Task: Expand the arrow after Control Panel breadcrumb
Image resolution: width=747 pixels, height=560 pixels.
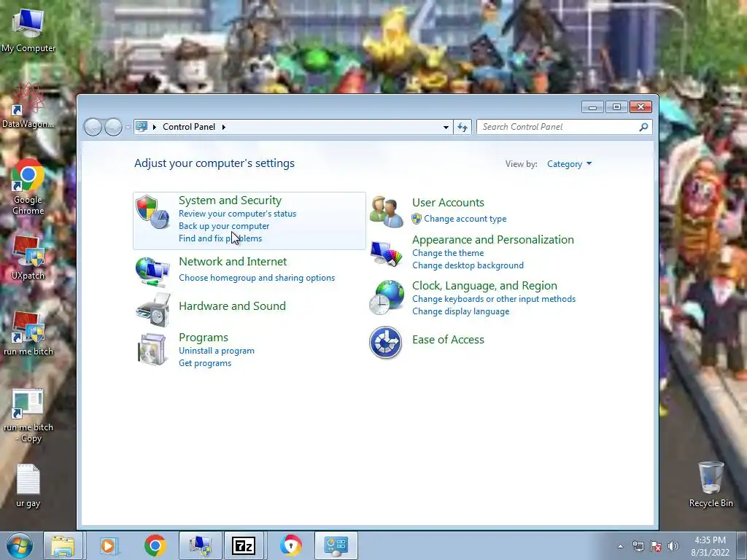Action: pos(223,127)
